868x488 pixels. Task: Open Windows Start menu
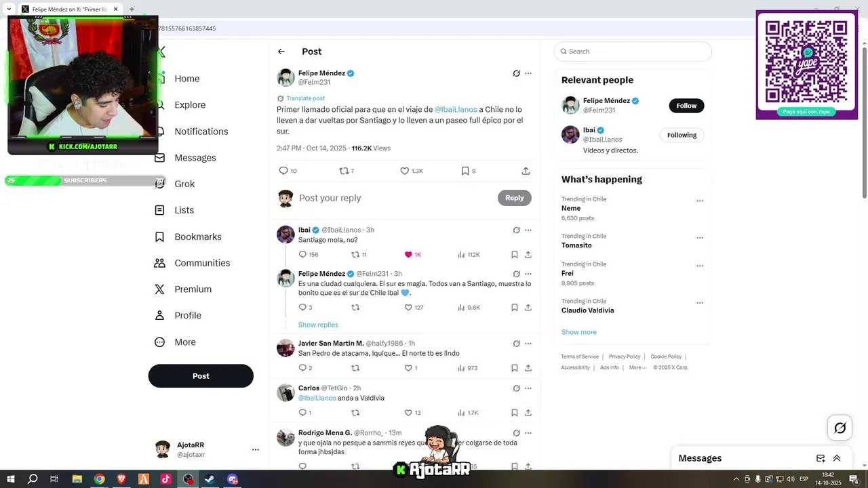coord(11,479)
